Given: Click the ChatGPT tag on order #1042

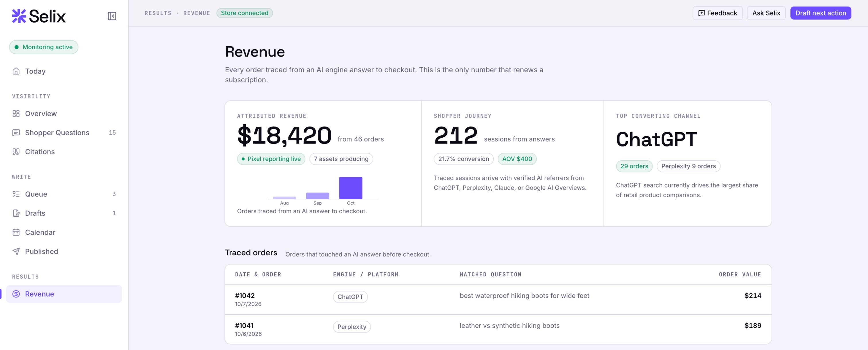Looking at the screenshot, I should tap(350, 297).
